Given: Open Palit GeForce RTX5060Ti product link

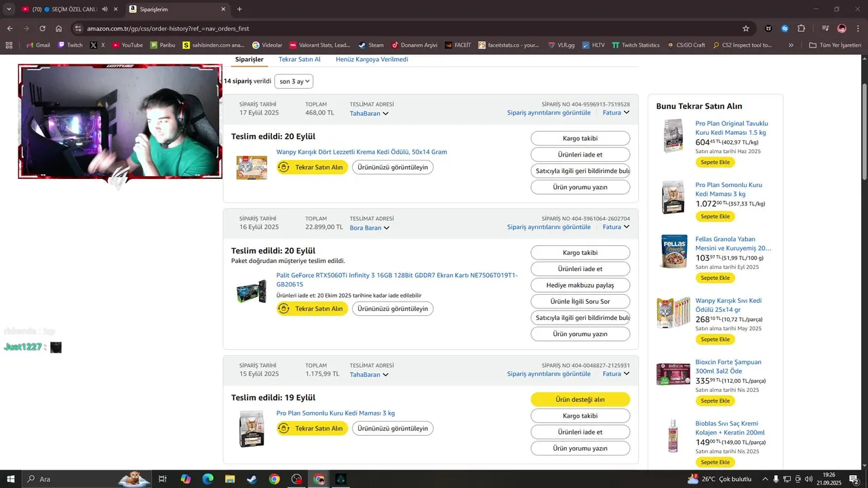Looking at the screenshot, I should click(x=397, y=280).
